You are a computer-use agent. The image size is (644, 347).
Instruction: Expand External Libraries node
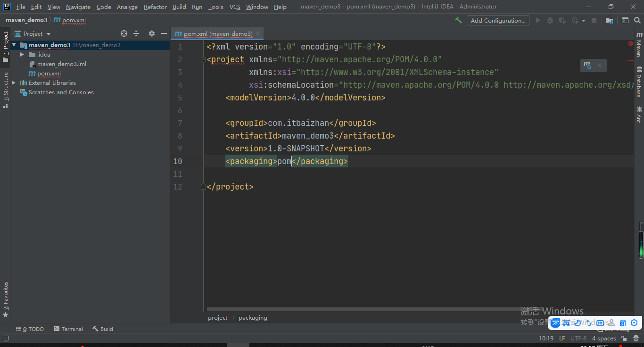coord(14,83)
